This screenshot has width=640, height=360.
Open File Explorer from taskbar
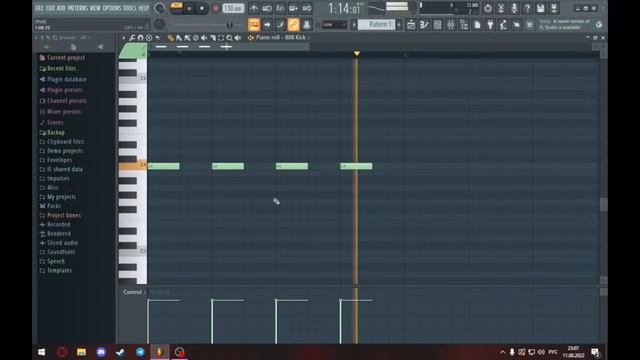[81, 352]
